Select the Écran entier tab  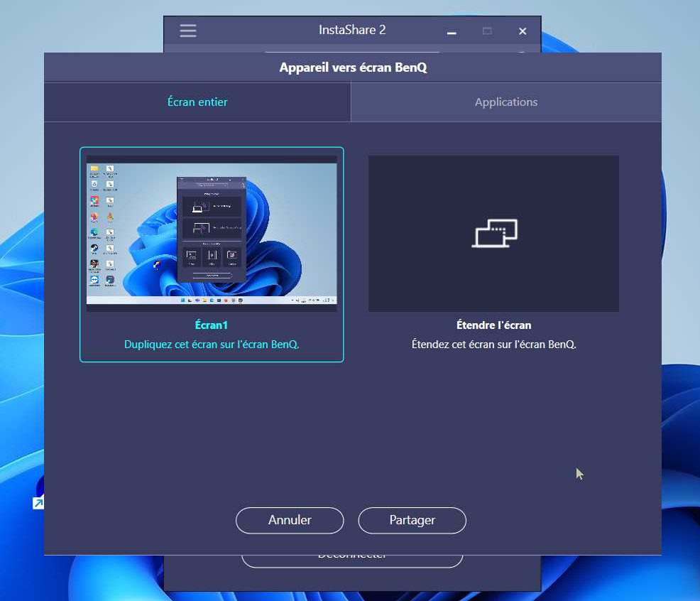(x=197, y=102)
